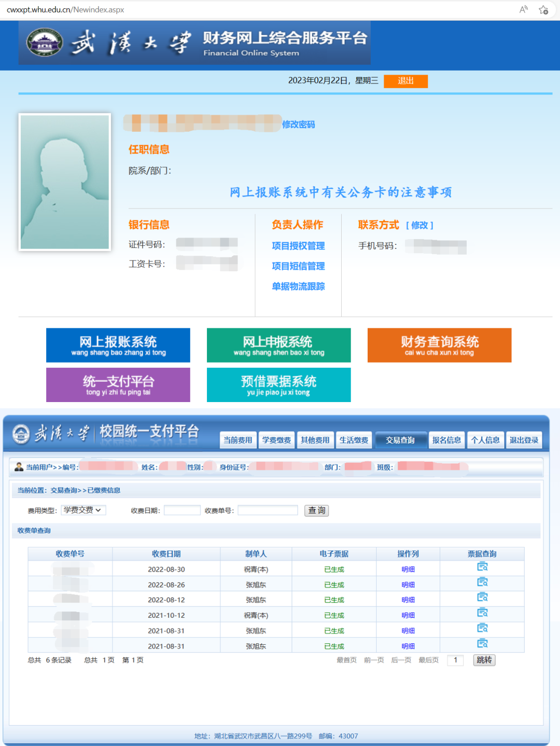Click the 收费单号 column header

[70, 554]
